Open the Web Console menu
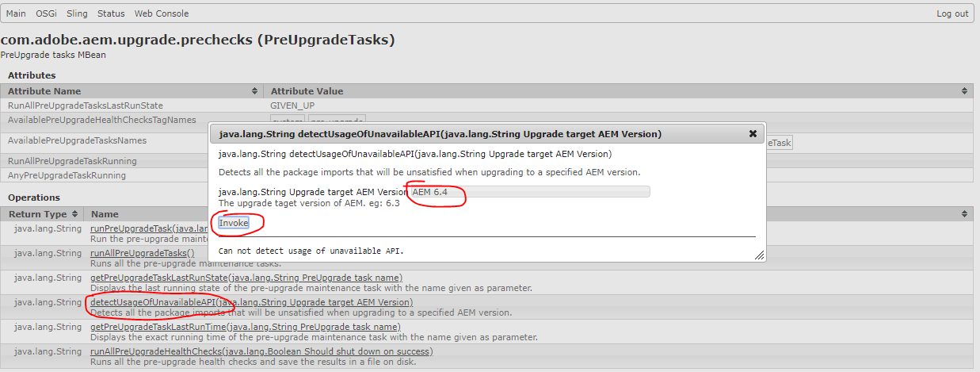Viewport: 980px width, 372px height. pyautogui.click(x=162, y=13)
